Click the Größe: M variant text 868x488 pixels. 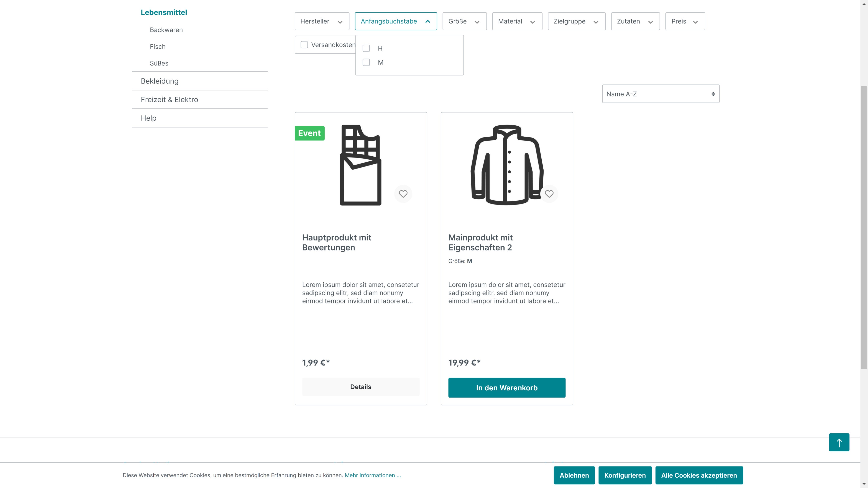(460, 261)
